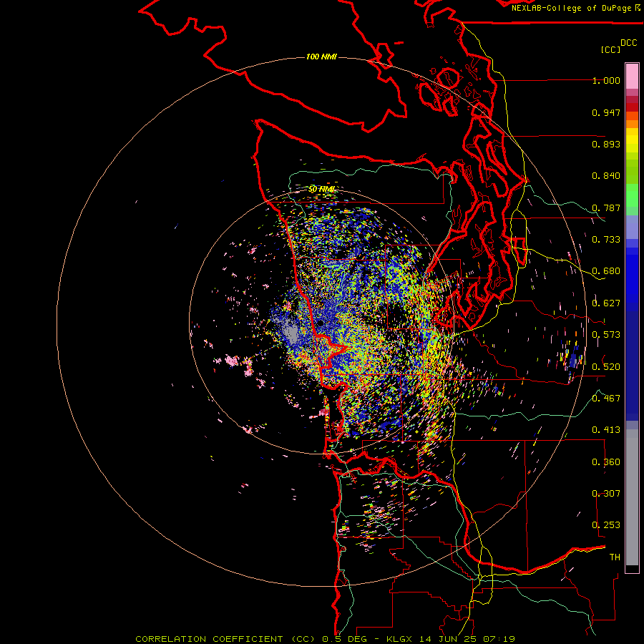Click the NEXLAB-College of DuPage credit text
The height and width of the screenshot is (644, 644).
coord(571,8)
